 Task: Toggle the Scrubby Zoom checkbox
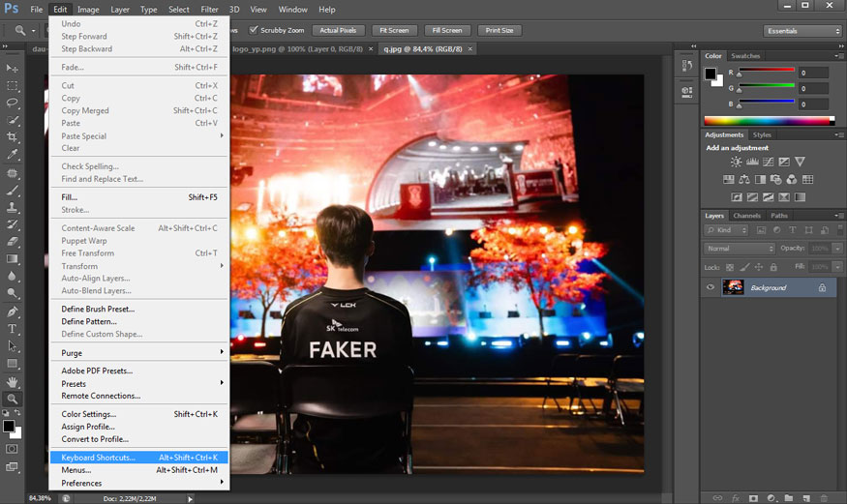point(254,30)
